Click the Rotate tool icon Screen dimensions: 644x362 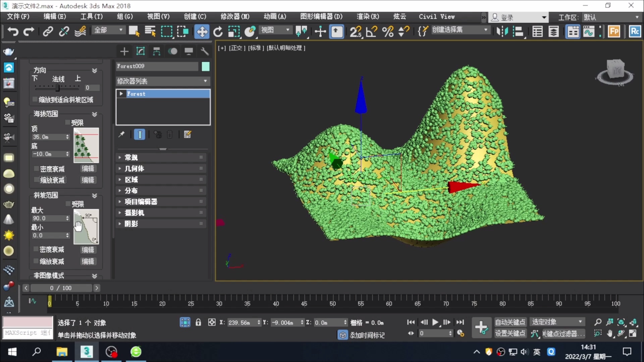[x=218, y=32]
